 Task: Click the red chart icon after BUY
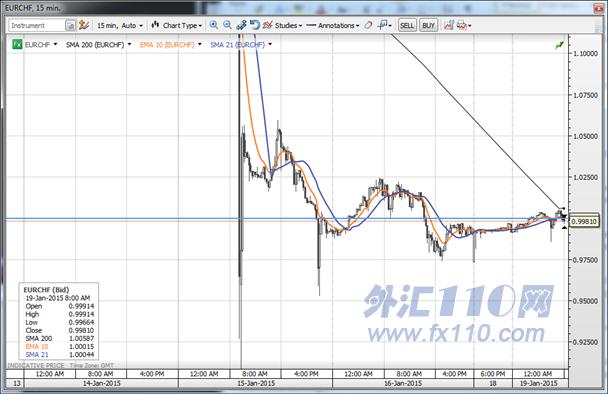click(x=449, y=25)
